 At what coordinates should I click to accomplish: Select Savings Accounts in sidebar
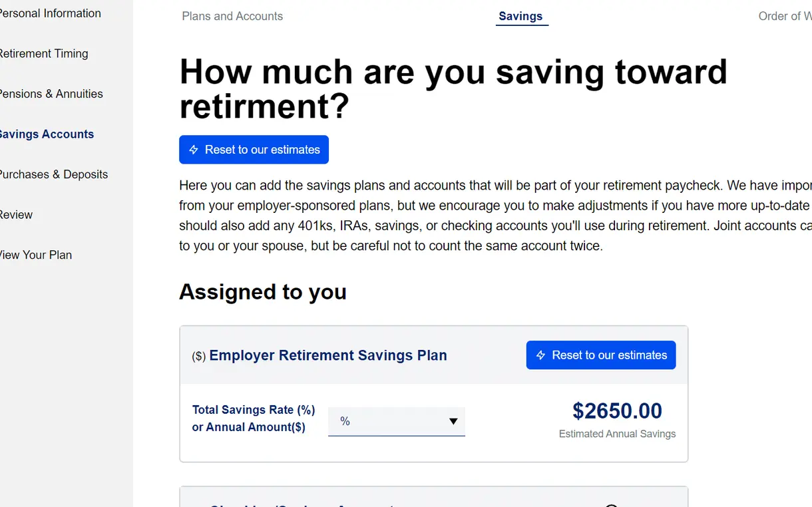(x=47, y=134)
